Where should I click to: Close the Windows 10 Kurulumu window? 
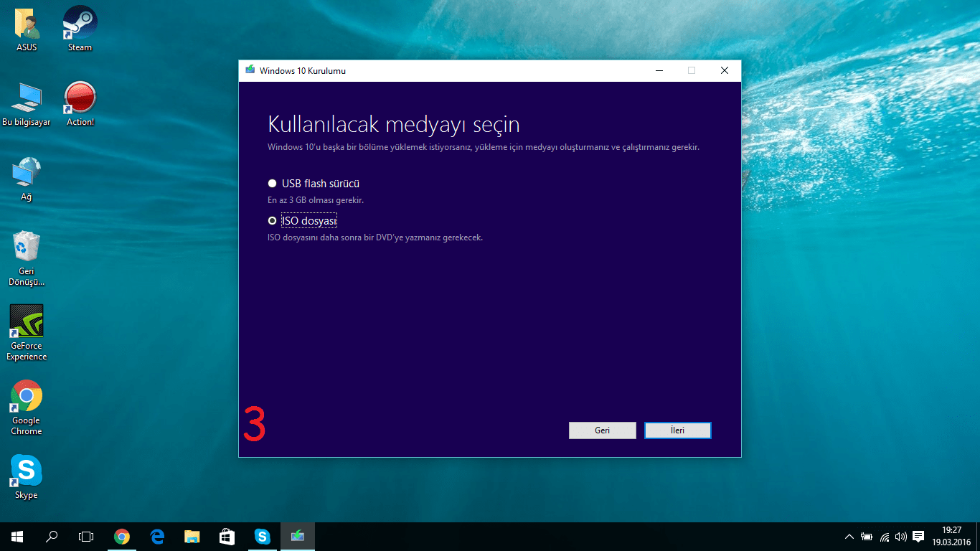725,70
